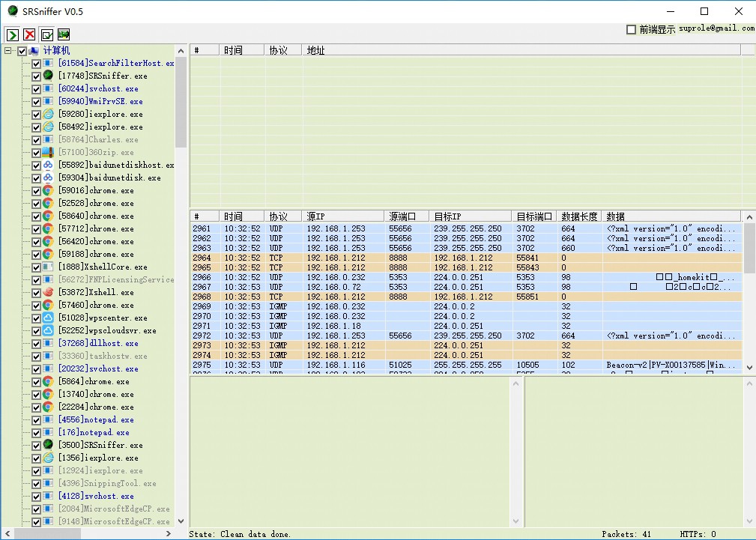Image resolution: width=756 pixels, height=540 pixels.
Task: Enable the 前端显示 checkbox
Action: (631, 29)
